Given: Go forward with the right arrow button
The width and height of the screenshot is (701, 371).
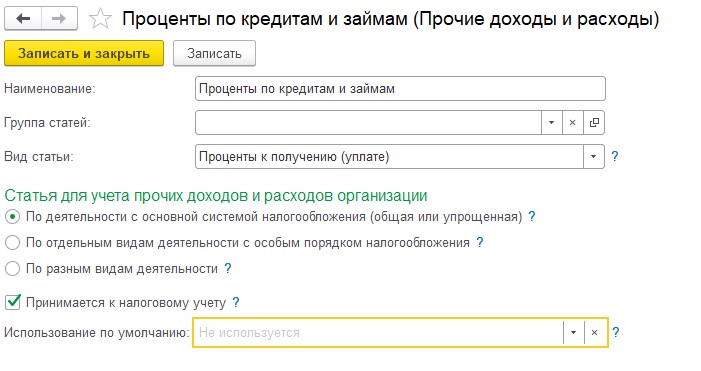Looking at the screenshot, I should [x=59, y=19].
